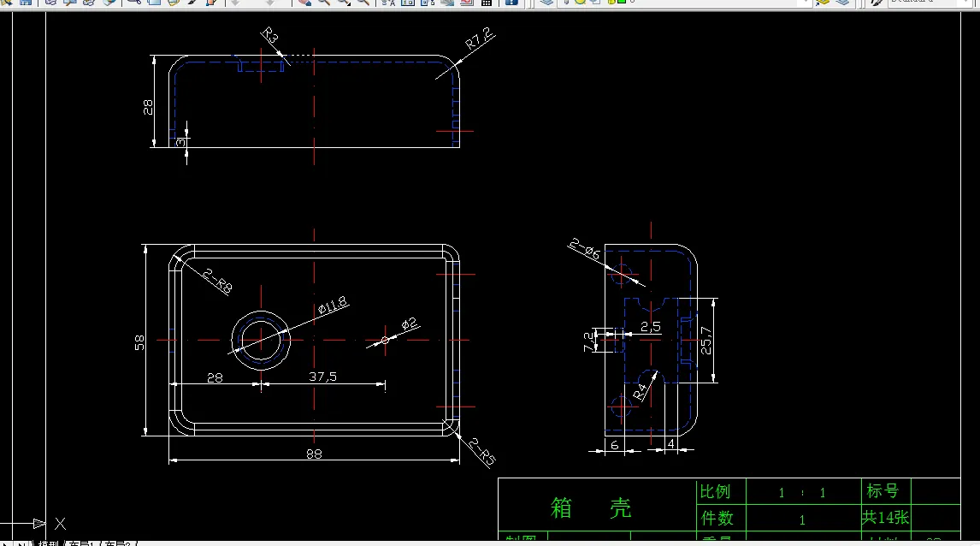Open the Layer Properties Manager icon
Image resolution: width=980 pixels, height=546 pixels.
pyautogui.click(x=547, y=3)
